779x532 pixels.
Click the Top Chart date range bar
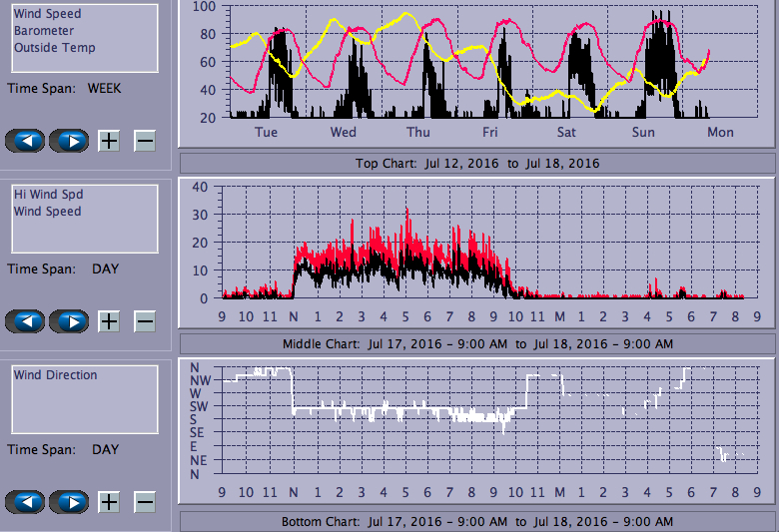[477, 163]
